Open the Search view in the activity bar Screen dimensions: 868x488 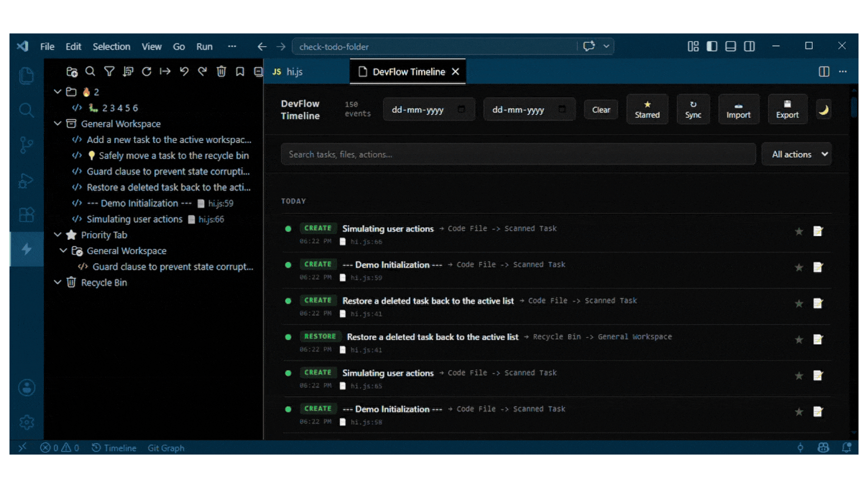pyautogui.click(x=27, y=110)
